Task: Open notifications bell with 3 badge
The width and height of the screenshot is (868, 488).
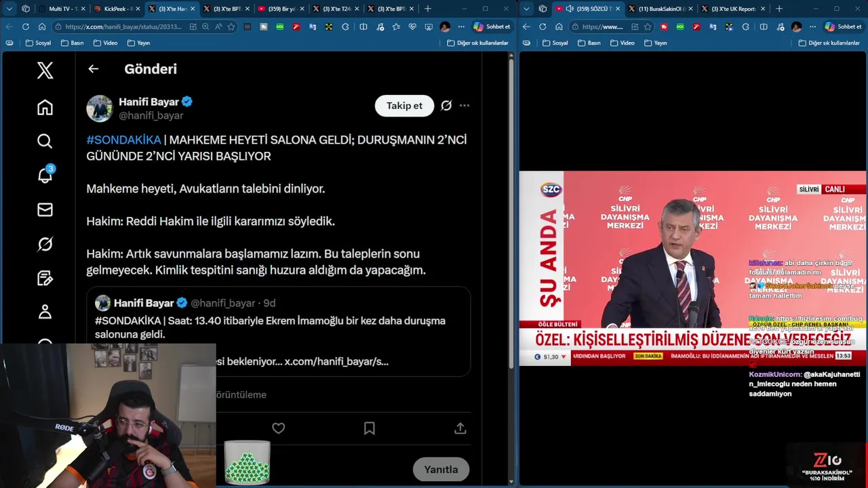Action: click(45, 175)
